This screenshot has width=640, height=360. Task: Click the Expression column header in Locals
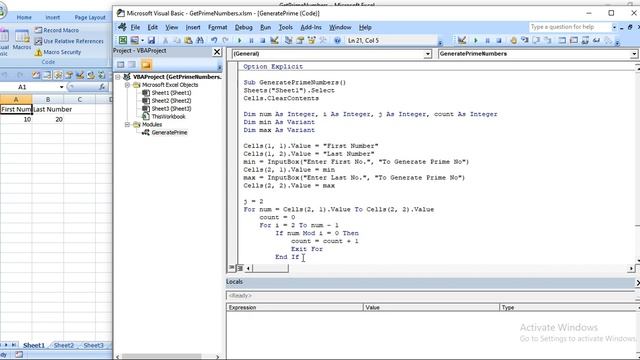click(295, 307)
